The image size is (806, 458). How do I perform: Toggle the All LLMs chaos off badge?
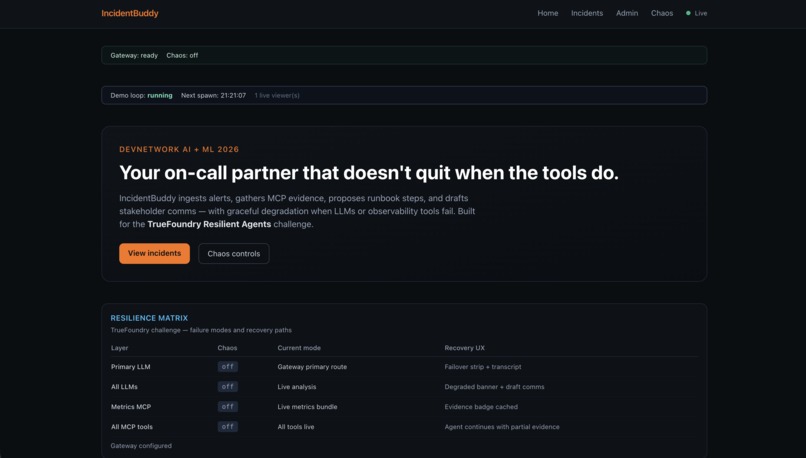227,387
